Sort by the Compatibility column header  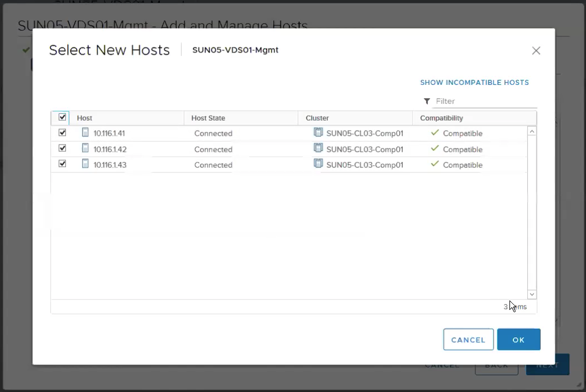point(441,118)
